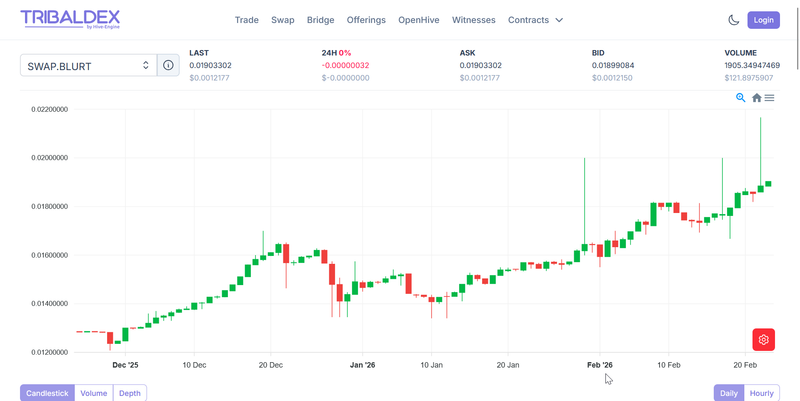
Task: Navigate to the Swap page
Action: (283, 20)
